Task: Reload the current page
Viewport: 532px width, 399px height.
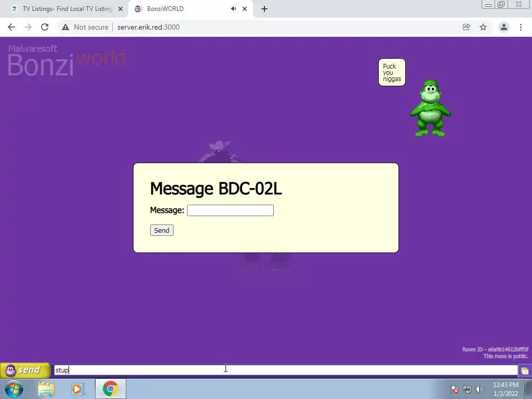Action: [x=45, y=27]
